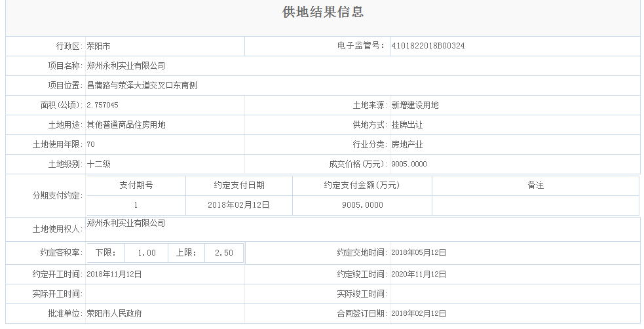Image resolution: width=644 pixels, height=329 pixels.
Task: Click the 约定容积率 label
Action: [x=62, y=252]
